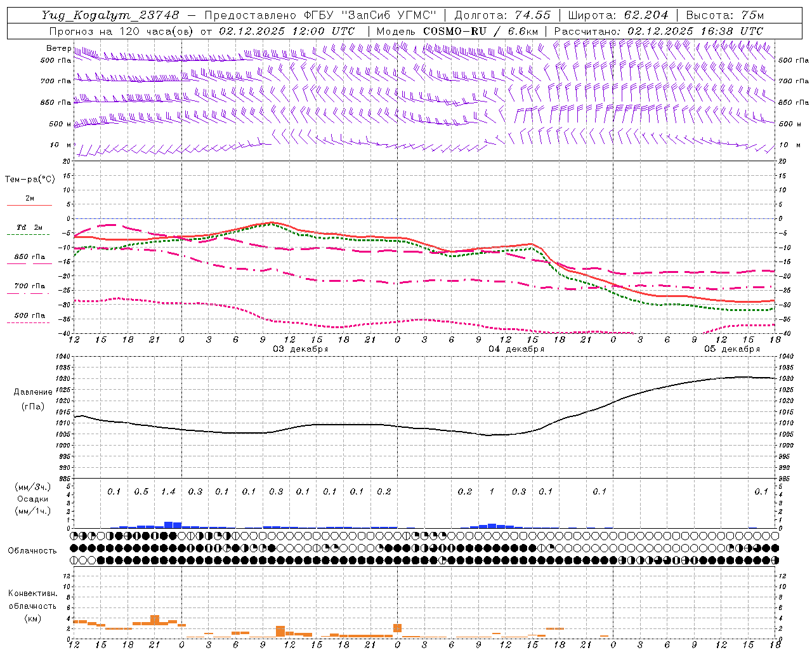Click the precipitation amount value 1
Screen dimensions: 812x650
click(x=492, y=491)
